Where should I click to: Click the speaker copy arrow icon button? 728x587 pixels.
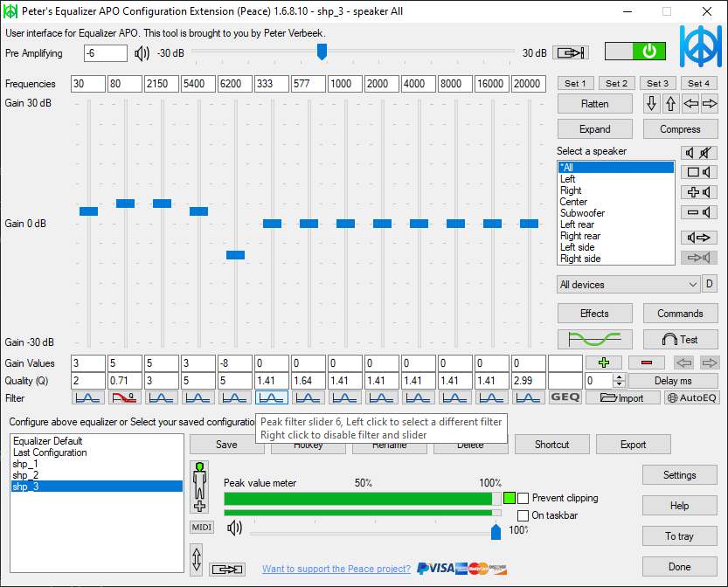[699, 238]
